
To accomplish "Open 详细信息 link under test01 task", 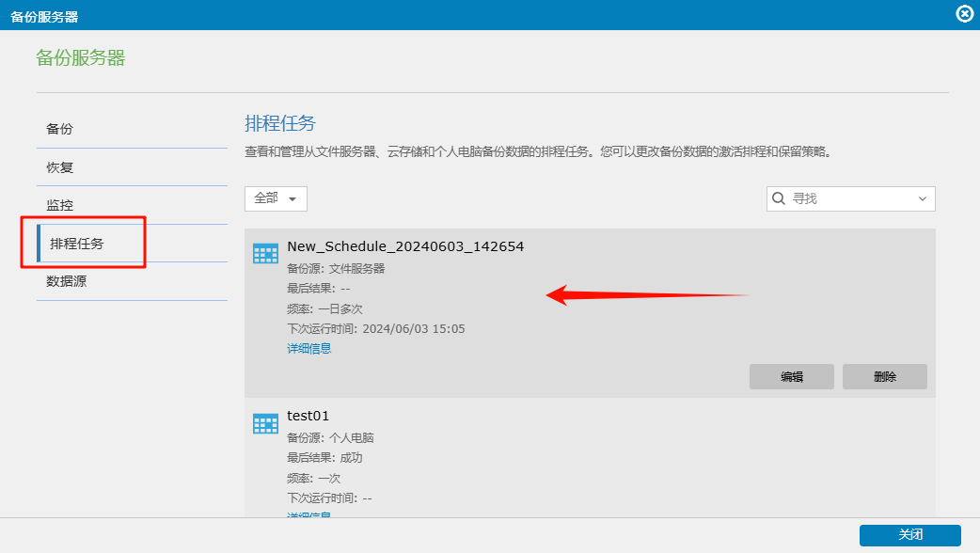I will click(x=308, y=515).
